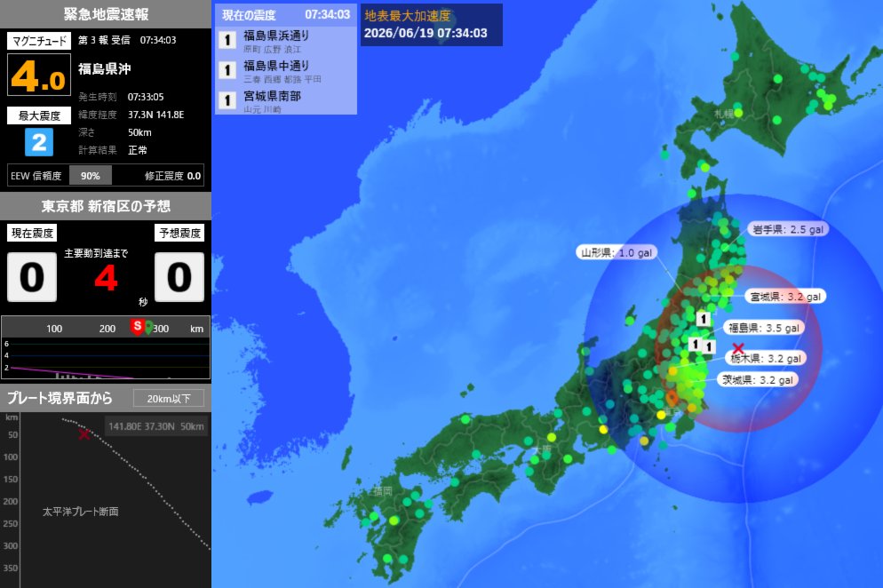Viewport: 883px width, 588px height.
Task: Click the 太平洋プレート断面 label
Action: click(81, 512)
